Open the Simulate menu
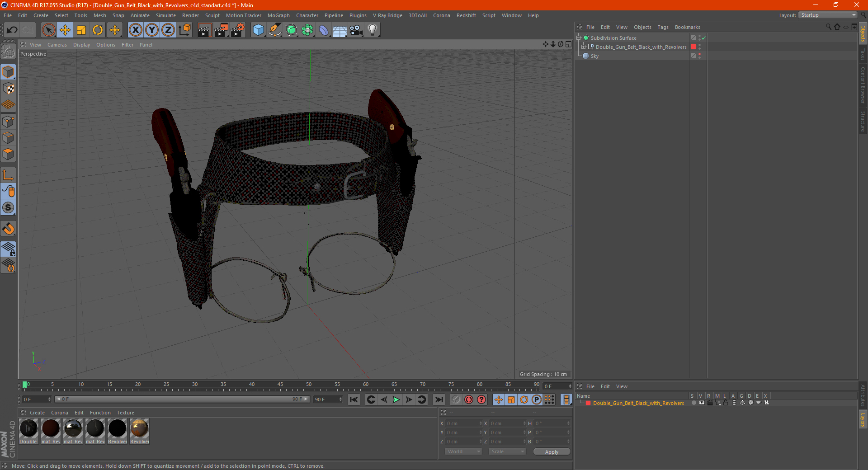Image resolution: width=868 pixels, height=470 pixels. pyautogui.click(x=166, y=15)
